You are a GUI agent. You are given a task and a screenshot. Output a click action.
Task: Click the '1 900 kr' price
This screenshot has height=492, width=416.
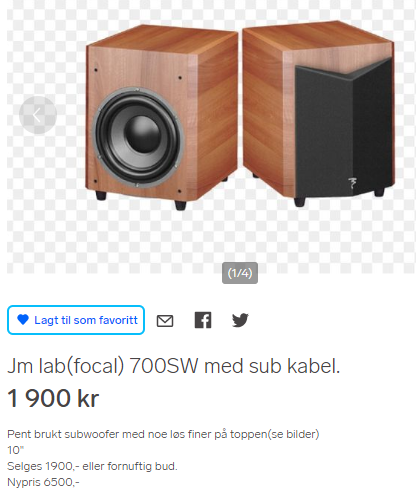point(53,398)
